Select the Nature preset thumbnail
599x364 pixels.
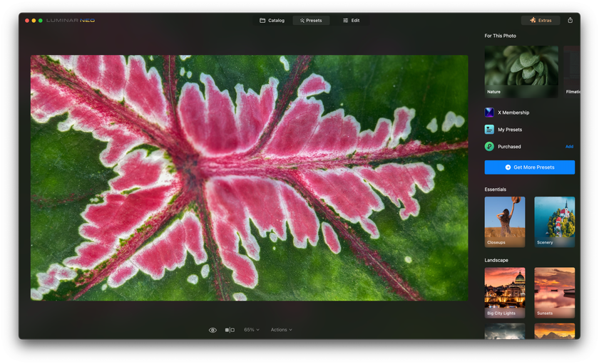coord(521,72)
